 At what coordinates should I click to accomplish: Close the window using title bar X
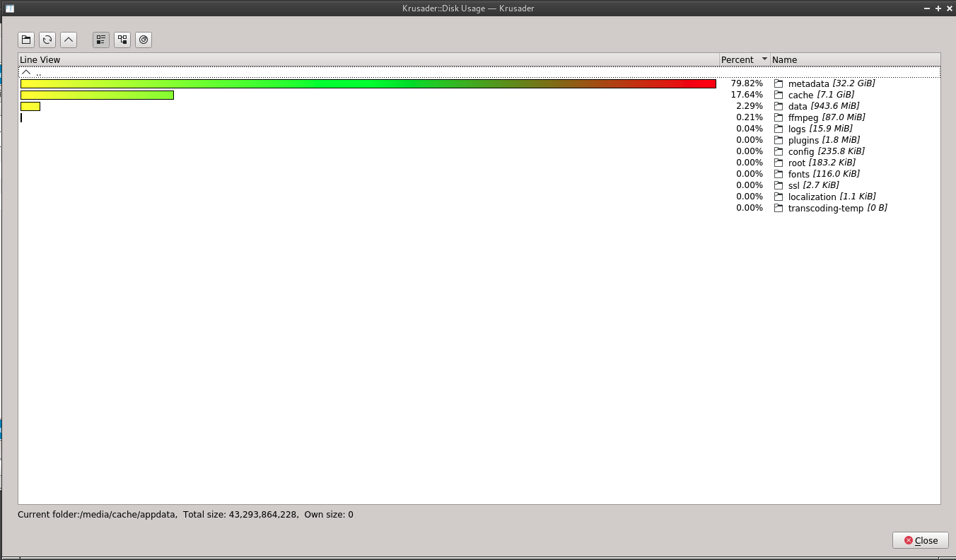[x=948, y=8]
